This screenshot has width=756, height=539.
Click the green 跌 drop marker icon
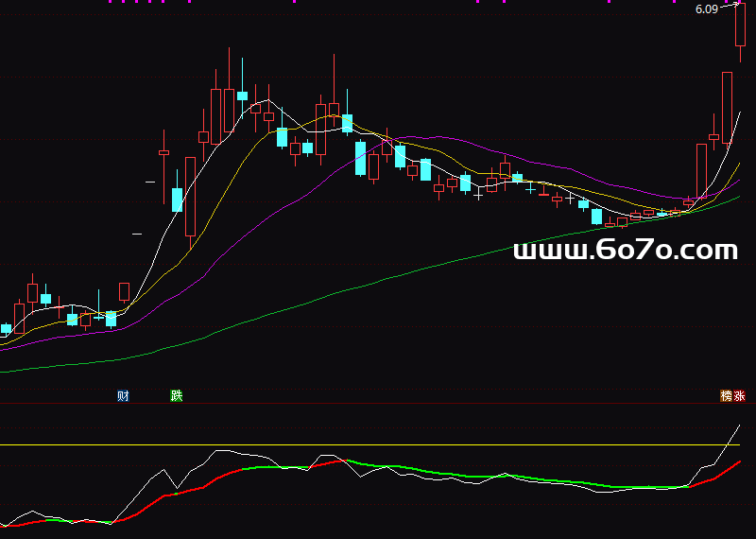click(177, 396)
